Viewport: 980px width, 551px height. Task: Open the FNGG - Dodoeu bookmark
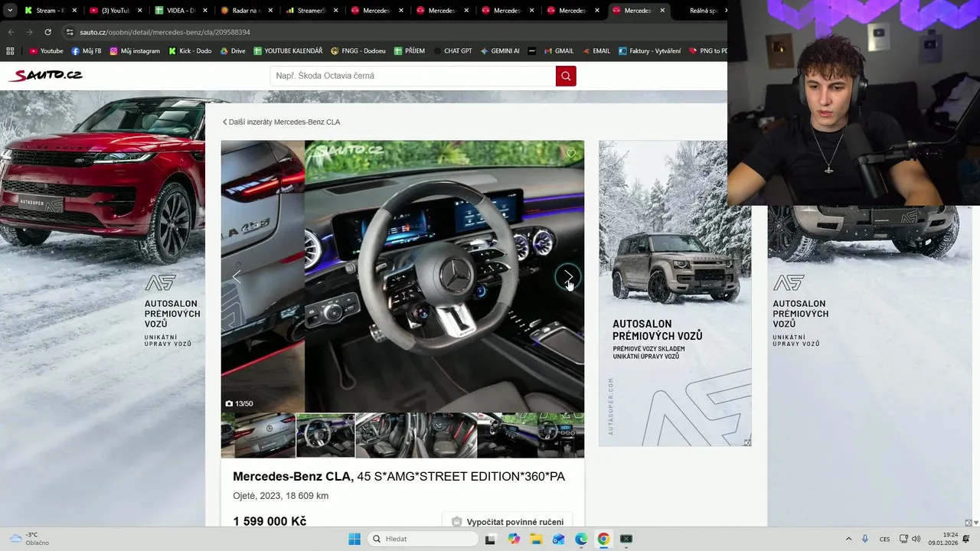pyautogui.click(x=358, y=51)
